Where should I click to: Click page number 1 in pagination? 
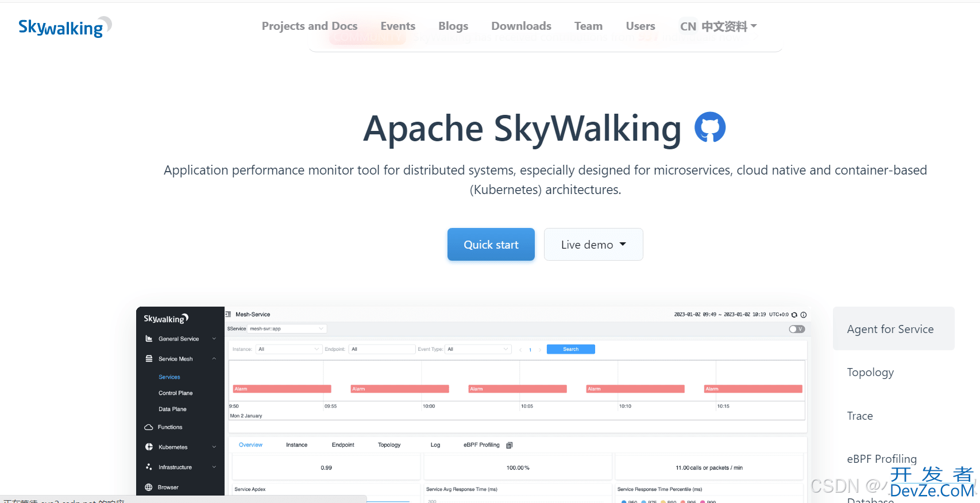[x=530, y=350]
